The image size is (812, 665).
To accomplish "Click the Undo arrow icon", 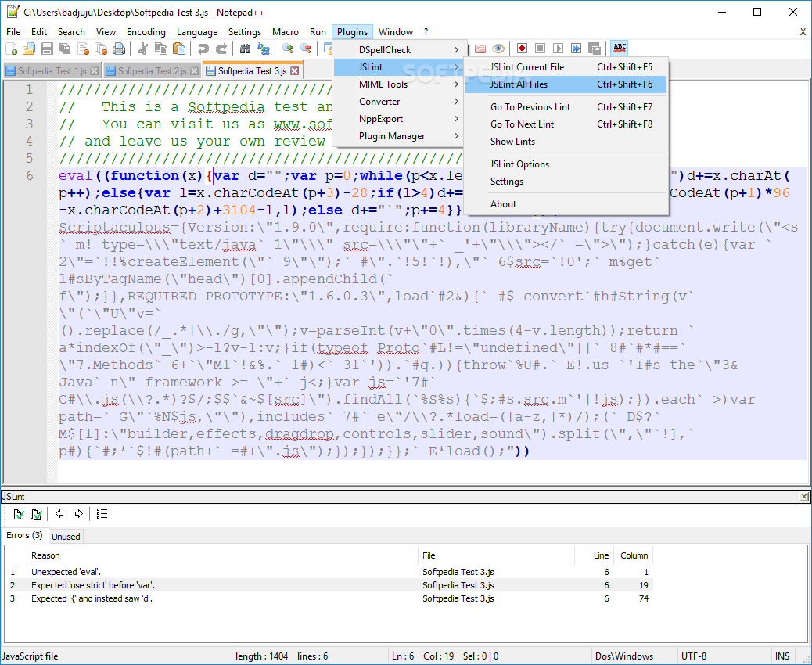I will pos(203,49).
